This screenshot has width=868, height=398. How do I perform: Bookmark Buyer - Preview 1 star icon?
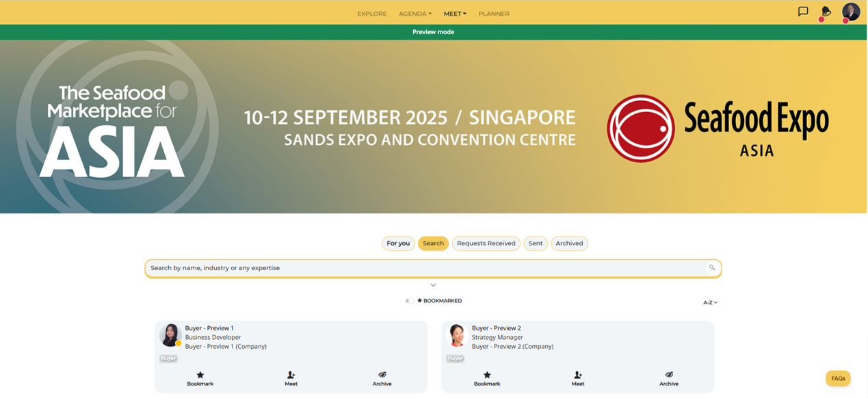200,375
